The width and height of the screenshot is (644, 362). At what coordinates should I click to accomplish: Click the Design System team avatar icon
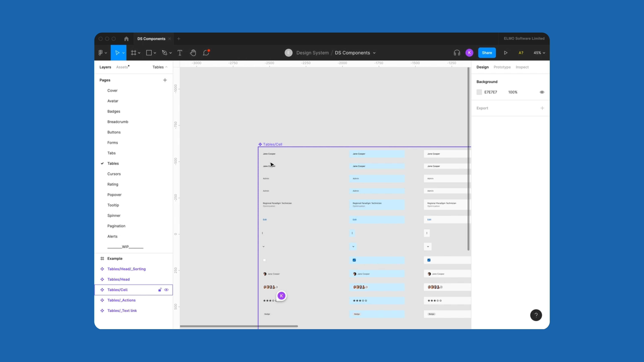click(x=288, y=53)
